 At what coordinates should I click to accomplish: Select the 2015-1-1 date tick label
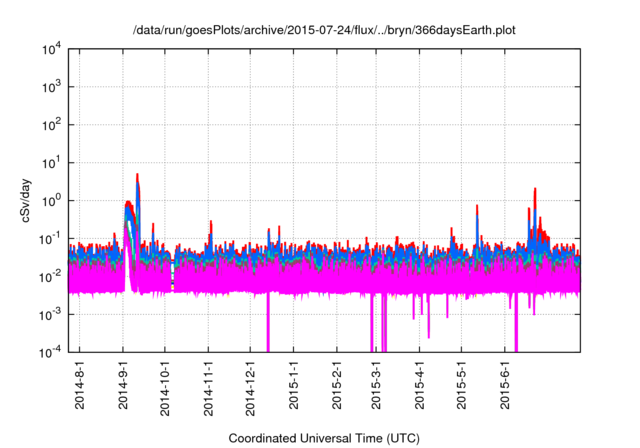pyautogui.click(x=293, y=385)
